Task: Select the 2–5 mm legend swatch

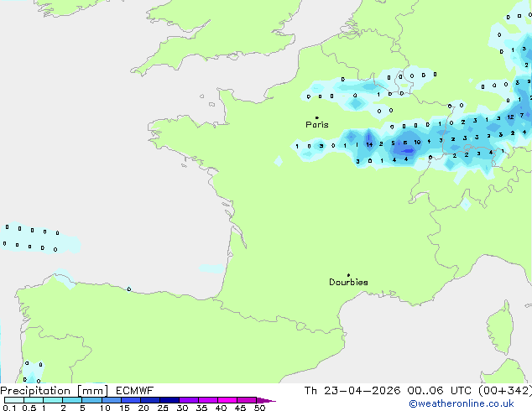Action: coord(72,400)
